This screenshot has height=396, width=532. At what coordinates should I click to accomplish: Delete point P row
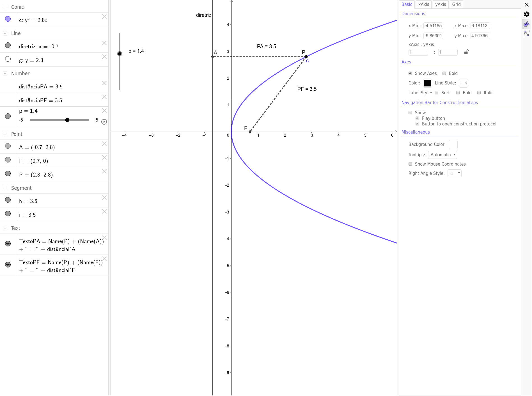104,171
